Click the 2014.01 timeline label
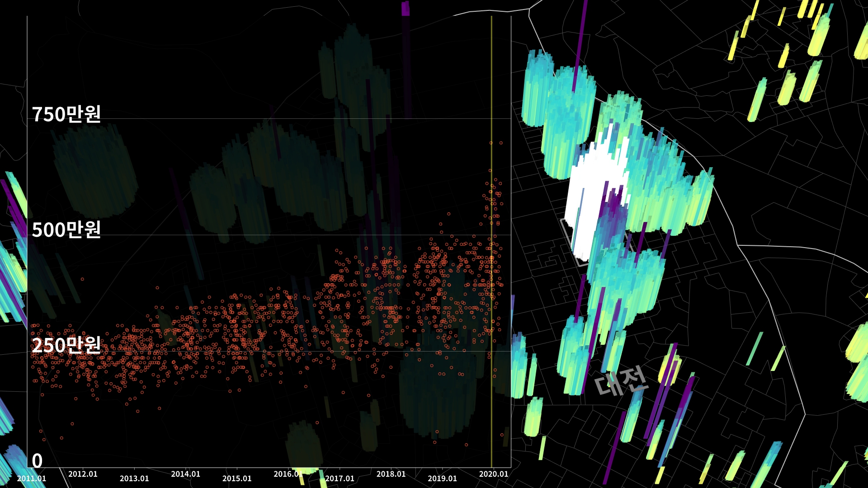The height and width of the screenshot is (488, 868). click(185, 474)
